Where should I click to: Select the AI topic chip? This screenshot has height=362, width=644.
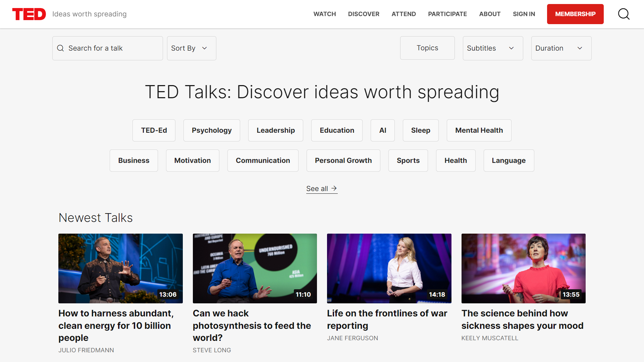click(383, 130)
